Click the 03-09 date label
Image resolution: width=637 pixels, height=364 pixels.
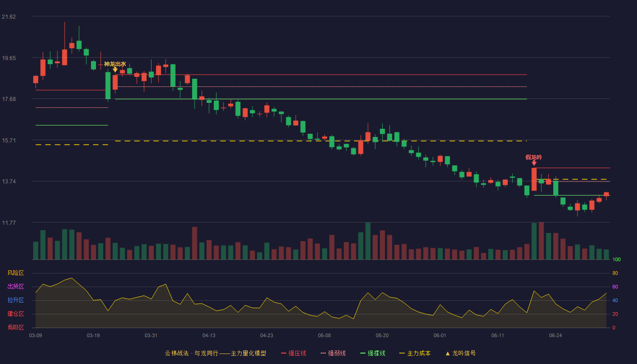tap(35, 335)
